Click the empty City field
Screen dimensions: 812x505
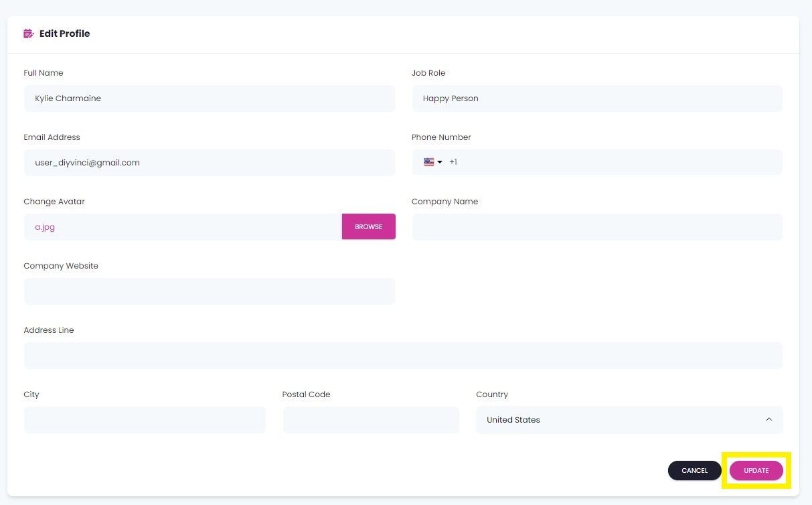click(x=145, y=420)
